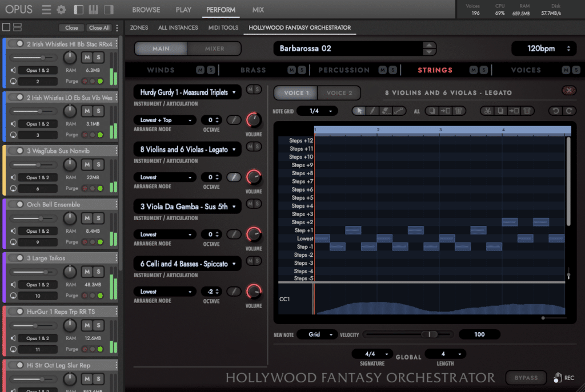
Task: Delete all with ALL group trash icon
Action: (x=459, y=111)
